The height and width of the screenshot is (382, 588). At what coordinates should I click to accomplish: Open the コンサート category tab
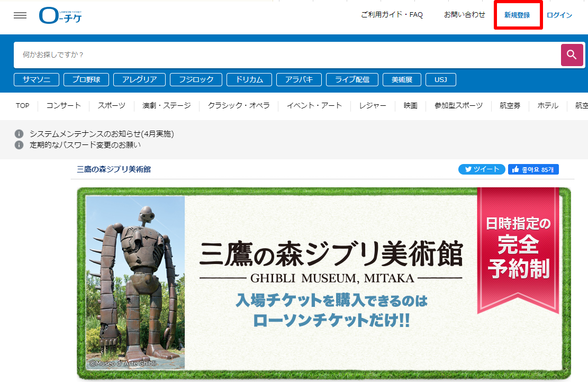64,106
